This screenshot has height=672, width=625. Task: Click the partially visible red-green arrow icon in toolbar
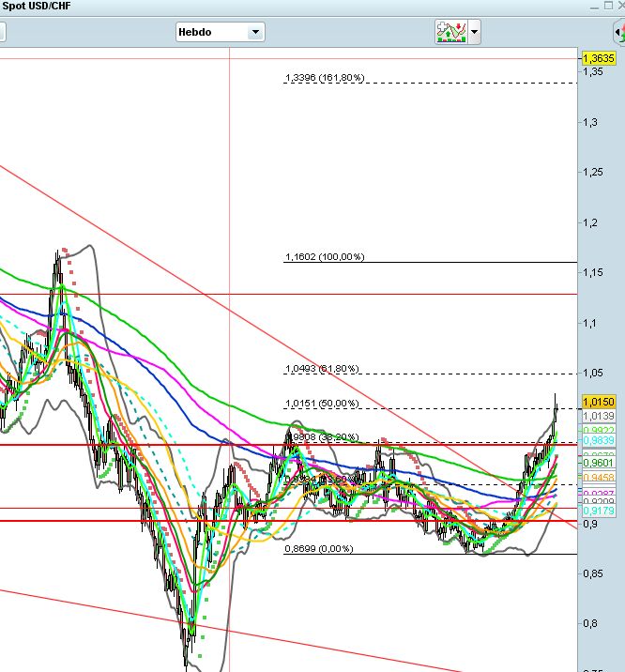619,32
